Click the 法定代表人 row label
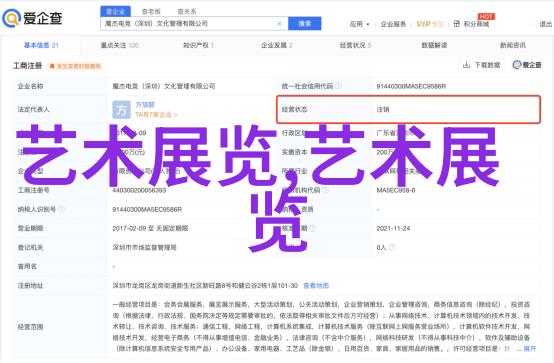 pyautogui.click(x=34, y=110)
